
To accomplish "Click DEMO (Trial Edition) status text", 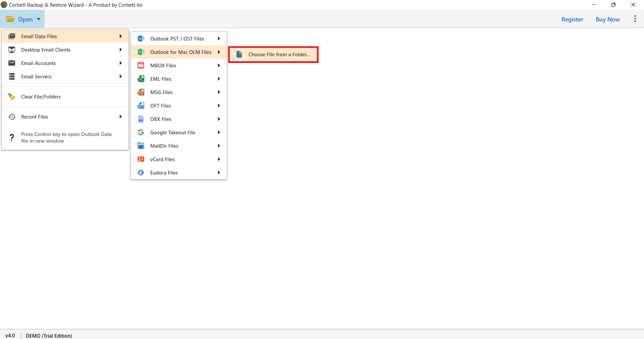I will point(49,336).
